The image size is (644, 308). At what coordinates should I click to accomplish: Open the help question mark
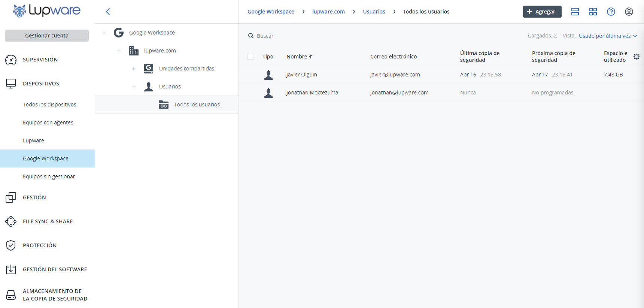(611, 12)
